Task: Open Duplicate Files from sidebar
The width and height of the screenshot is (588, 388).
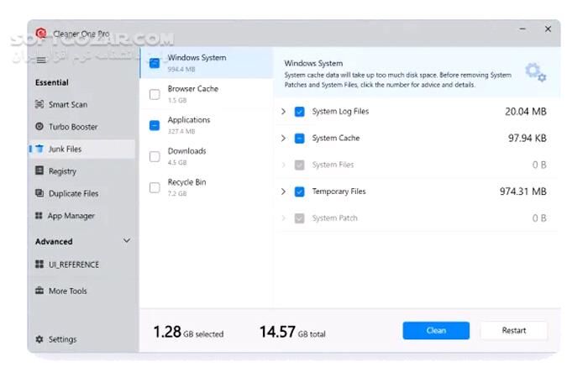Action: (81, 193)
